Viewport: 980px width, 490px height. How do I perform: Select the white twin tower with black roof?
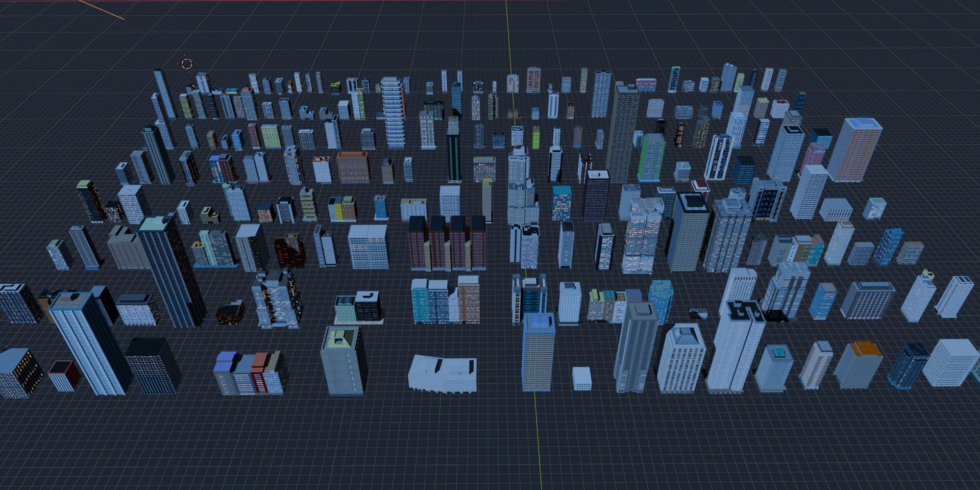(736, 347)
